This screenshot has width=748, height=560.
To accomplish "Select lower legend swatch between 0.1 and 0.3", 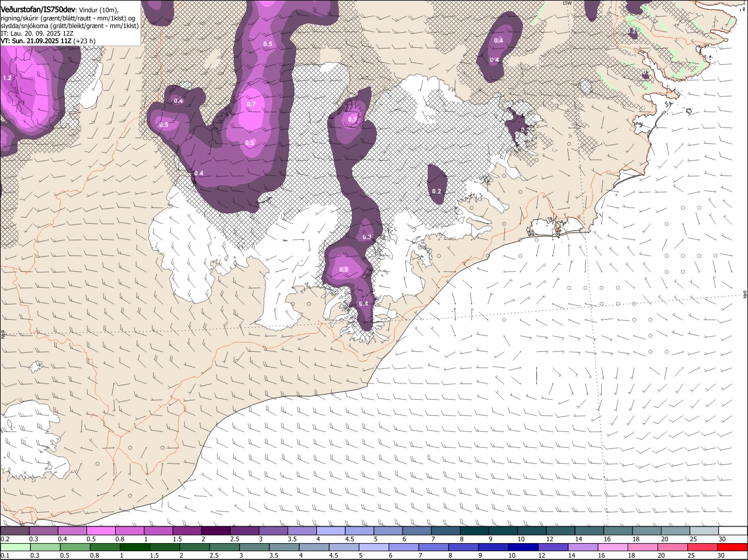I will [16, 547].
